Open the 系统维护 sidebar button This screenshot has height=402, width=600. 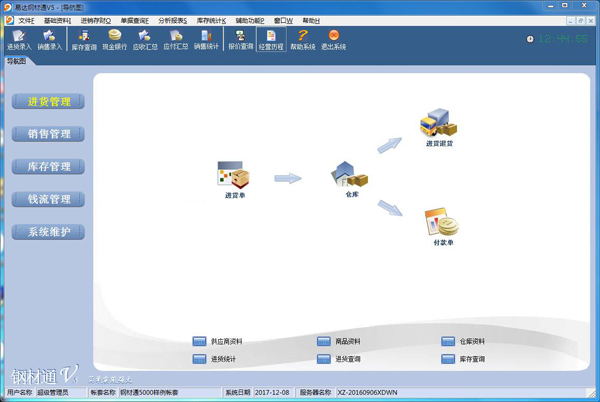49,232
